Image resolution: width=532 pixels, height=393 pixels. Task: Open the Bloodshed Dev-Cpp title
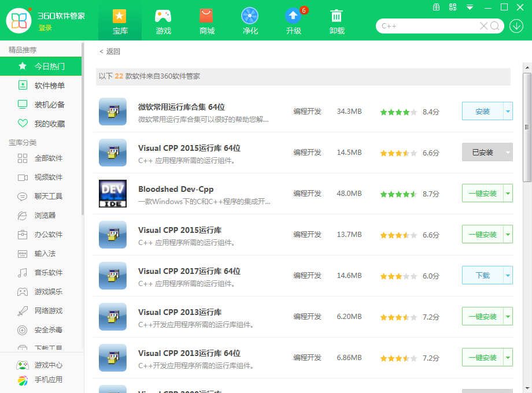(176, 189)
